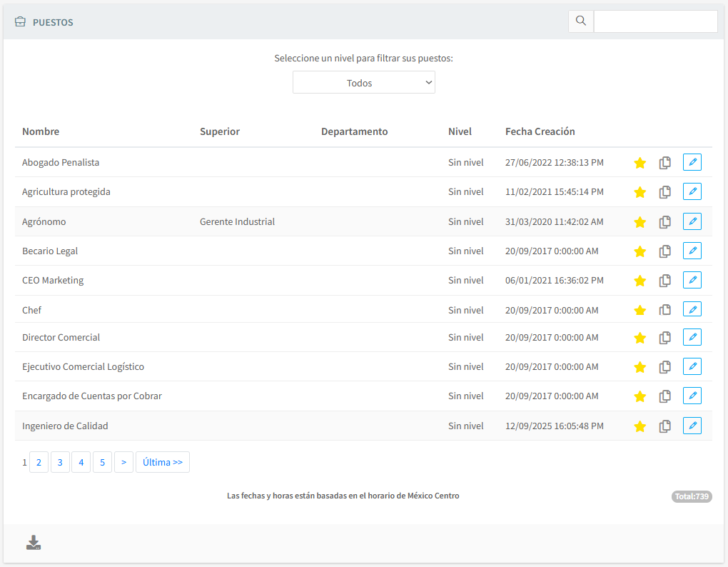Click the download icon at bottom left

click(34, 543)
